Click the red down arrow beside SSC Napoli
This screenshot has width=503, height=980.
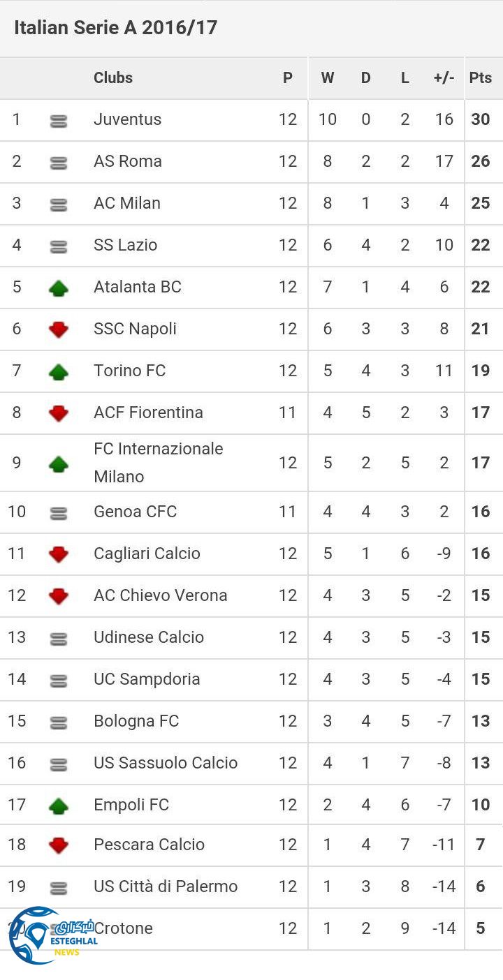(59, 329)
